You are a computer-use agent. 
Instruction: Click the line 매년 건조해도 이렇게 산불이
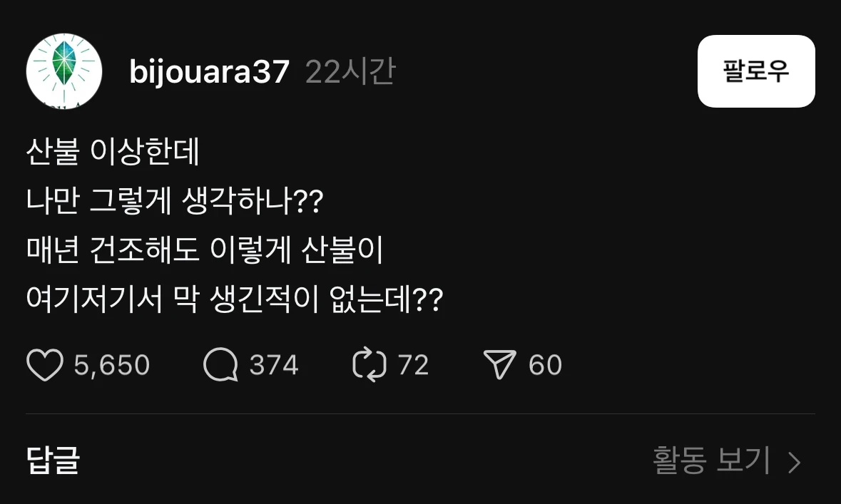204,250
